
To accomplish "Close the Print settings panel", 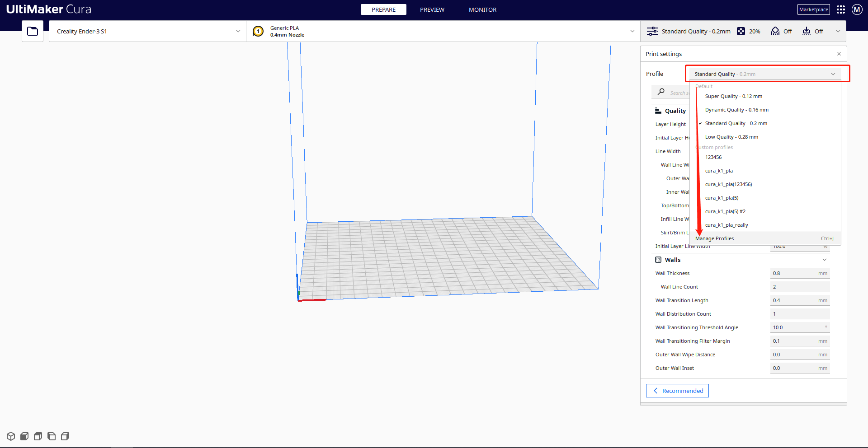I will pyautogui.click(x=839, y=54).
